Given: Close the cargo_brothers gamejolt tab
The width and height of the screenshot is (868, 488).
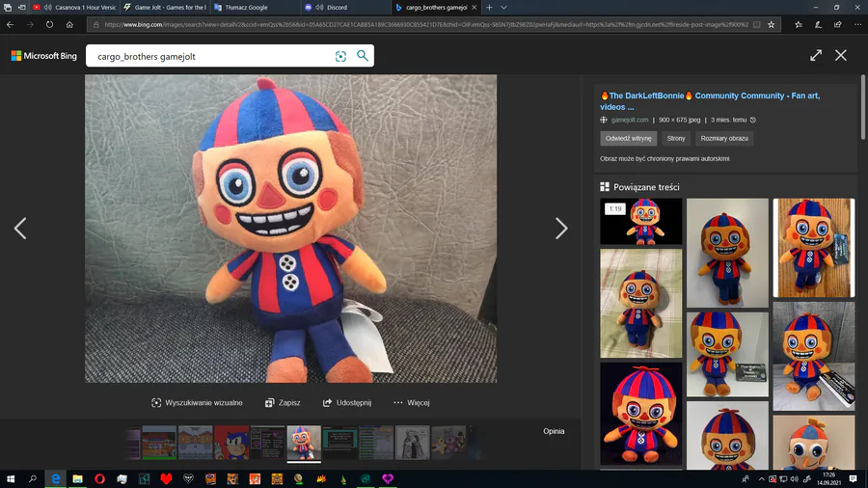Looking at the screenshot, I should tap(474, 7).
